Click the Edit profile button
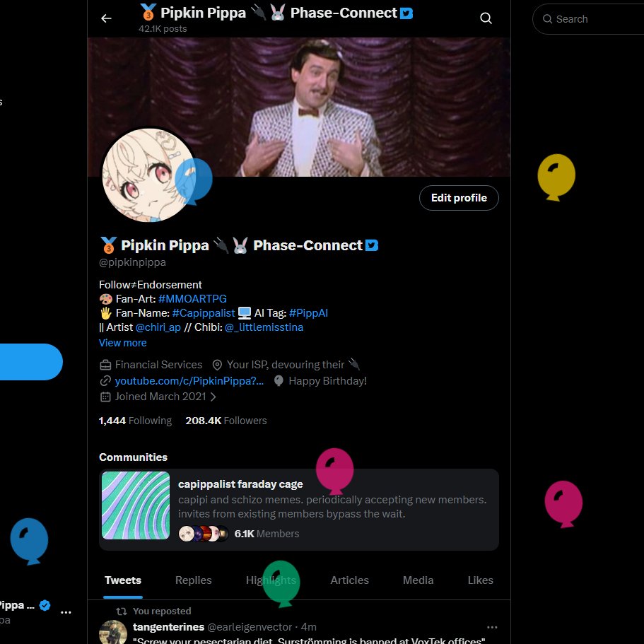 click(x=458, y=198)
